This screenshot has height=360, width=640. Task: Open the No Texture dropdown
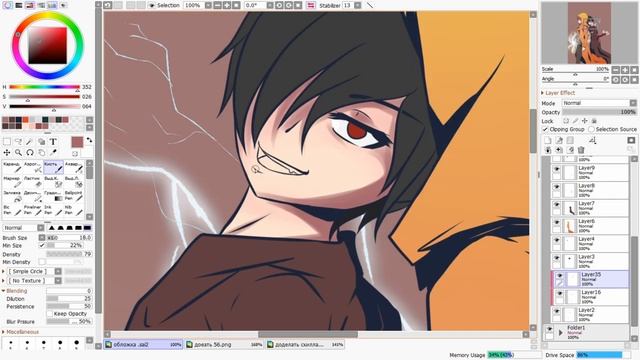click(x=34, y=281)
